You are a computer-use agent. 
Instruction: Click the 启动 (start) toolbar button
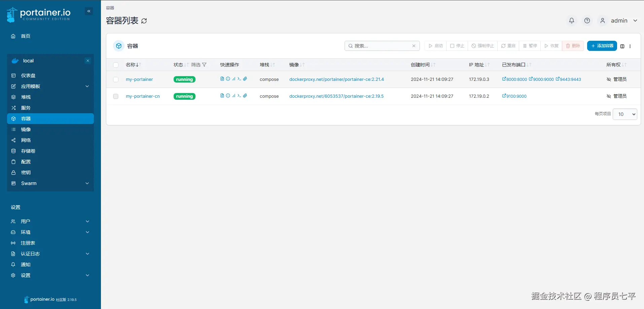[x=436, y=46]
